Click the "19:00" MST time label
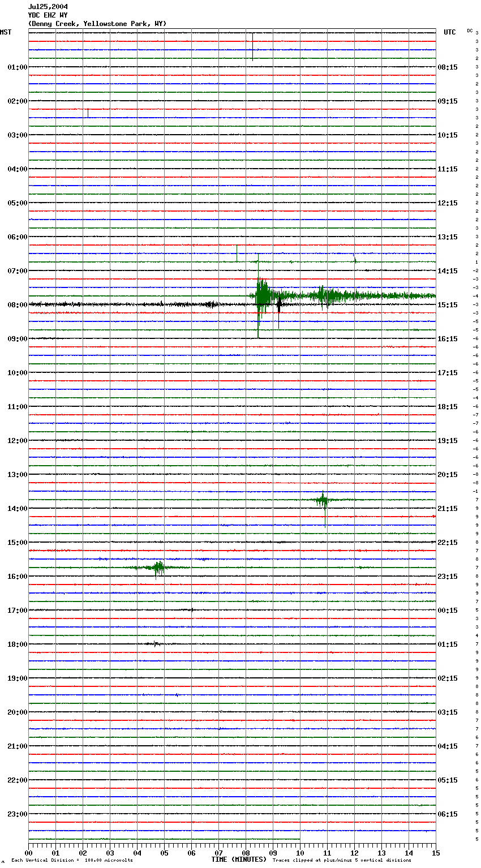The image size is (481, 868). pos(18,678)
